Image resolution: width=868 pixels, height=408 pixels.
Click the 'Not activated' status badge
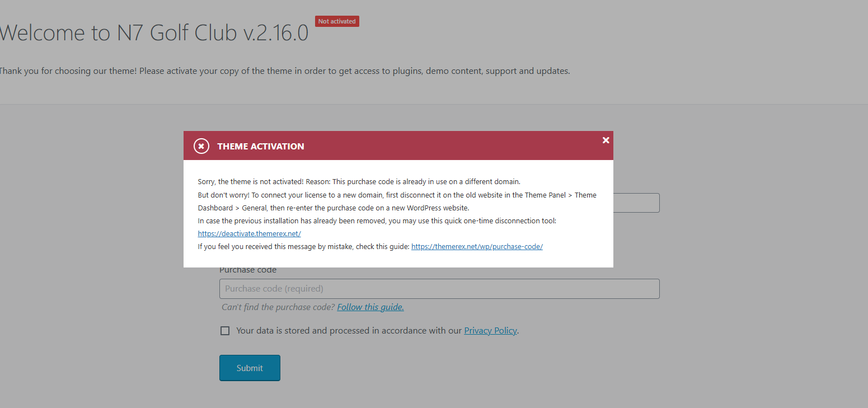[x=337, y=21]
